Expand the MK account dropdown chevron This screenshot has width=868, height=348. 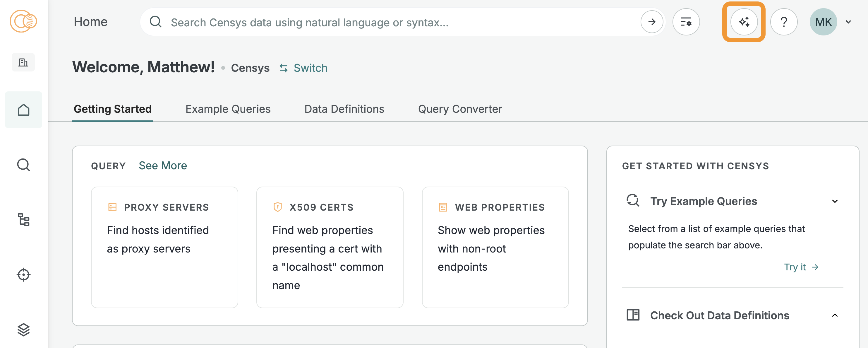pyautogui.click(x=848, y=22)
